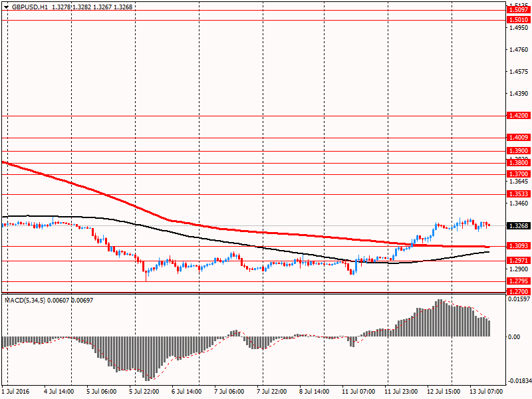Click the MACD zero level 0.00 label
The height and width of the screenshot is (399, 532).
(x=514, y=336)
